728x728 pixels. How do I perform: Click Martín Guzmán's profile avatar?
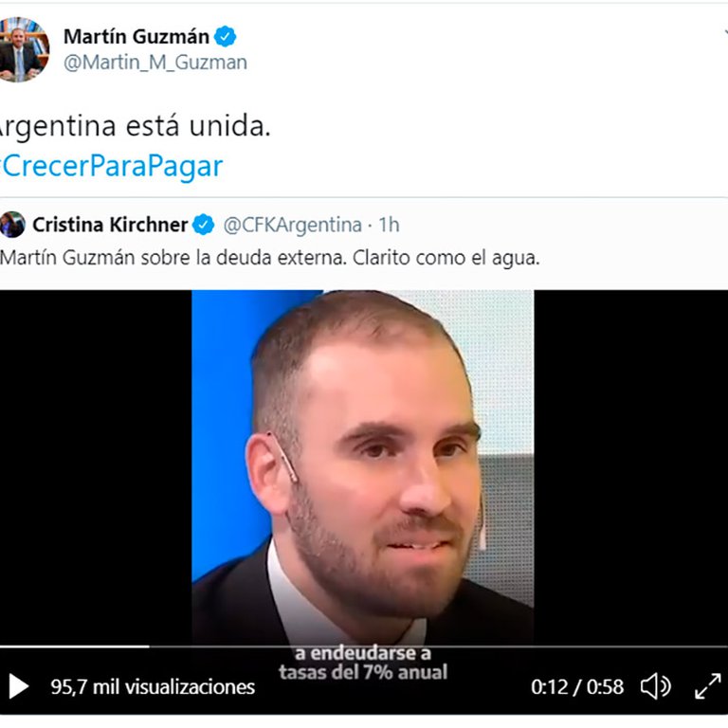click(22, 49)
